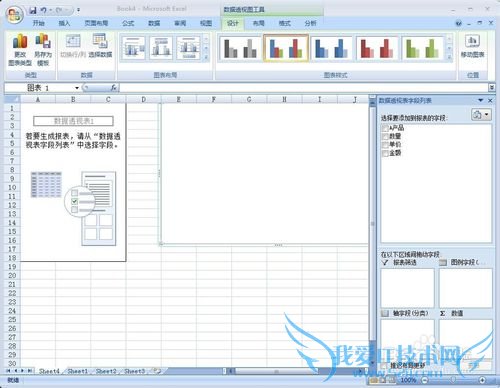
Task: Open the field list layout view dropdown
Action: pyautogui.click(x=481, y=115)
